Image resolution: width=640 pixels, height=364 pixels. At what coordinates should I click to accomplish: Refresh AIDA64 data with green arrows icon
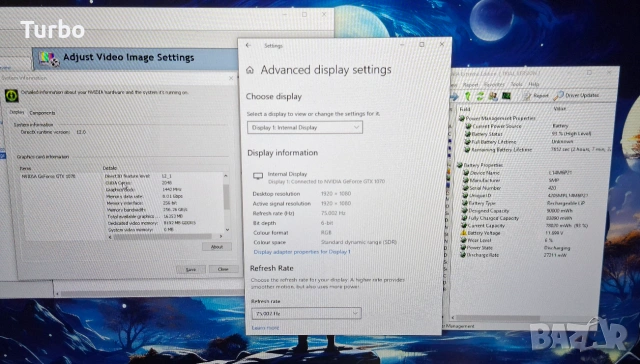point(480,96)
